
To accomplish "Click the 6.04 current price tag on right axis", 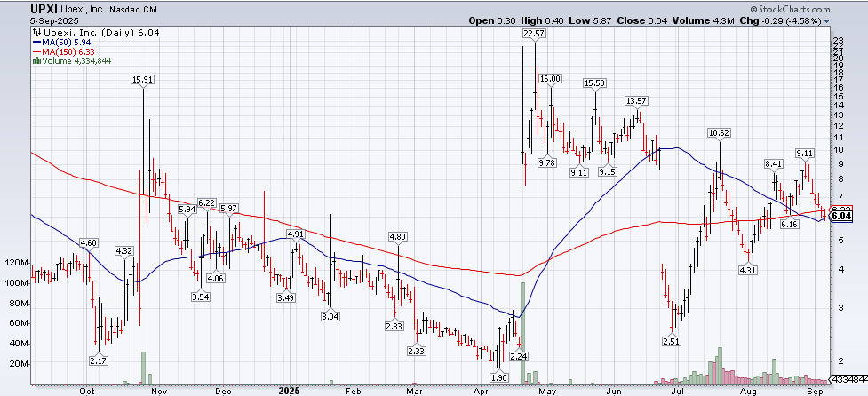I will click(x=842, y=216).
